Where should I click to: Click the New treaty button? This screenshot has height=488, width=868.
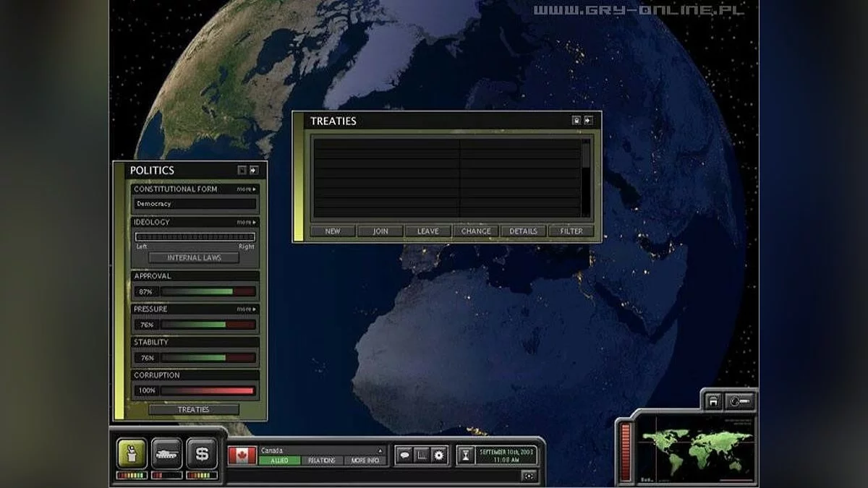coord(333,231)
